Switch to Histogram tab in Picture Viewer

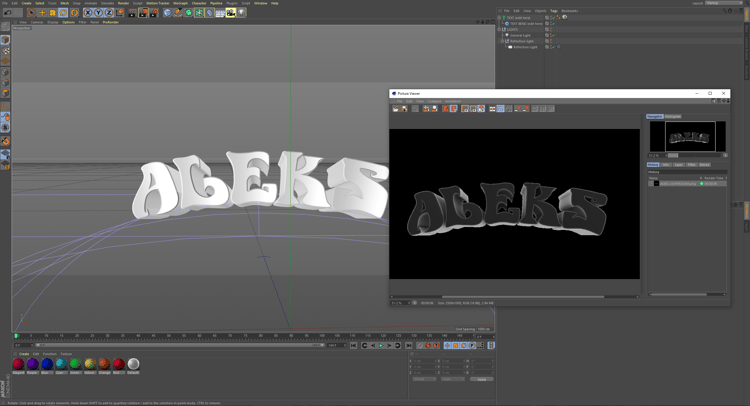pos(673,116)
